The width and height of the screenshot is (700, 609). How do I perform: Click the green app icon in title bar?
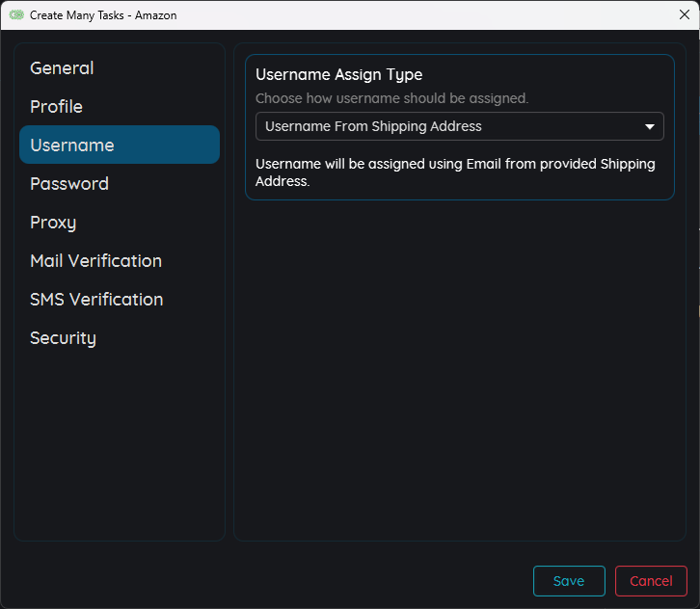[16, 15]
